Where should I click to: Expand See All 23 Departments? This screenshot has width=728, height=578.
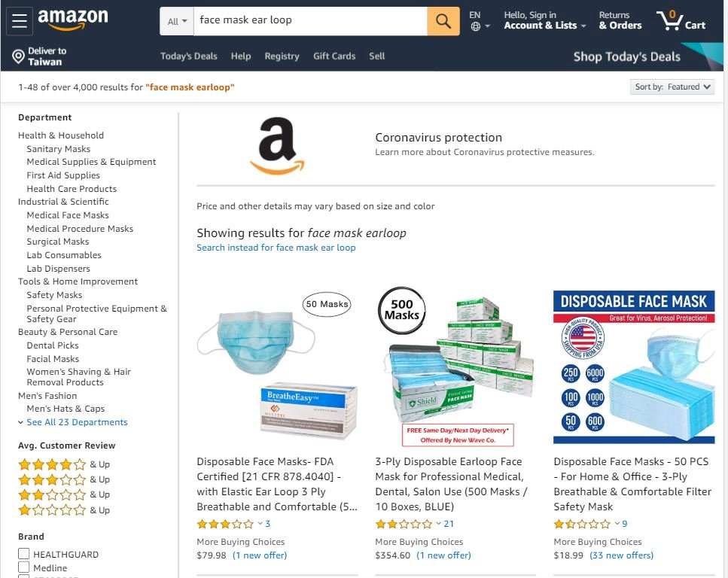pos(77,422)
